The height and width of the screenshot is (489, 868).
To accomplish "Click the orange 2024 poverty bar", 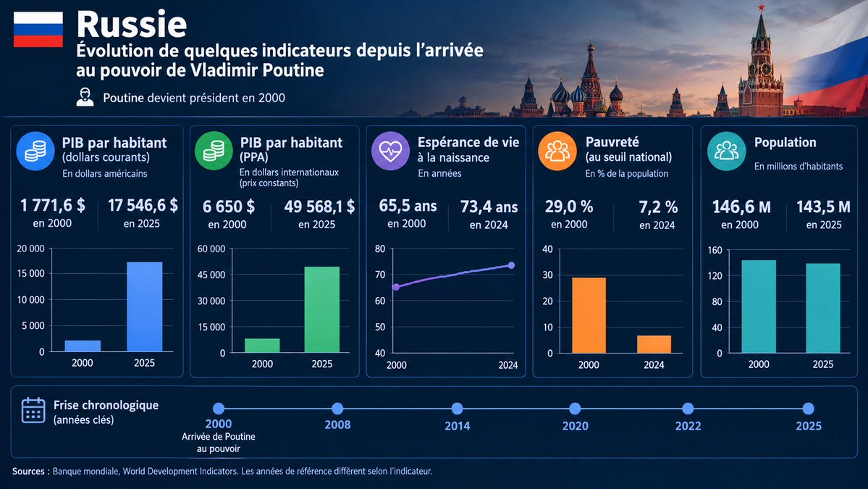I will pos(654,344).
